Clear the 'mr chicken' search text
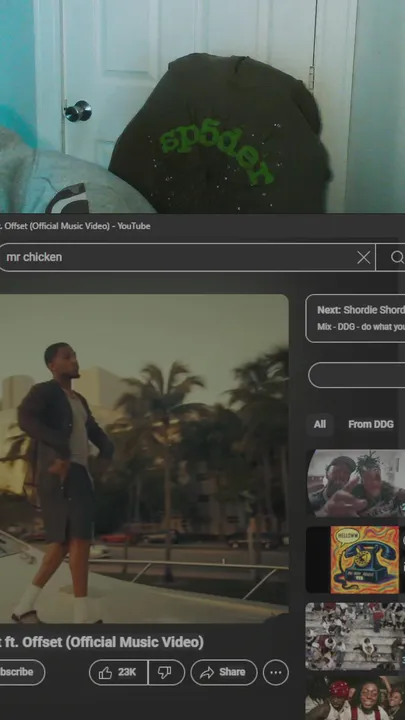This screenshot has height=720, width=405. click(363, 258)
